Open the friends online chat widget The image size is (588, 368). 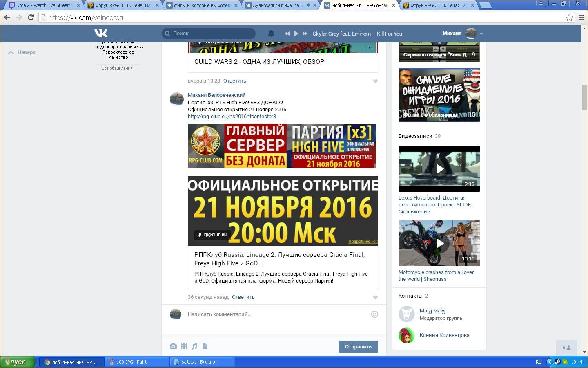(x=566, y=348)
